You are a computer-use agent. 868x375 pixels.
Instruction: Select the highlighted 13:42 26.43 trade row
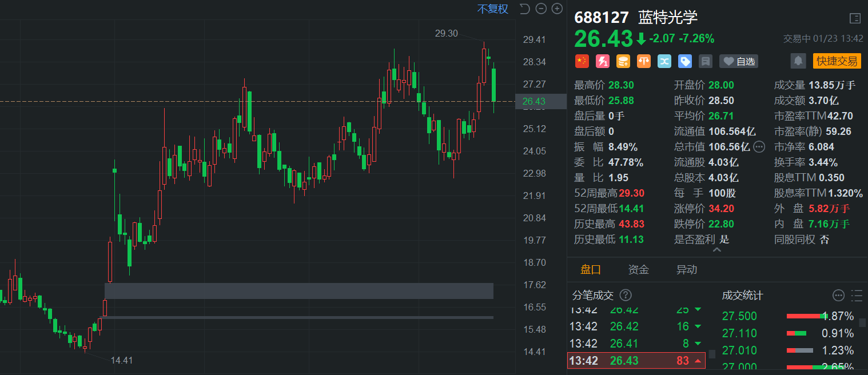pos(636,361)
